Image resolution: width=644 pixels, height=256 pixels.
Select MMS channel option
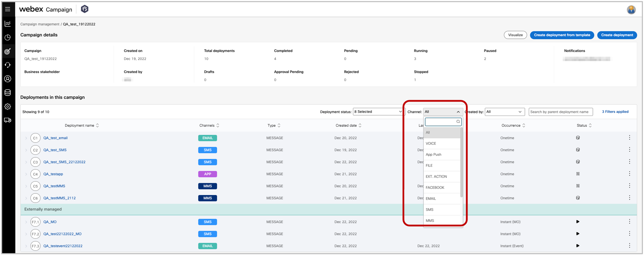(x=442, y=221)
